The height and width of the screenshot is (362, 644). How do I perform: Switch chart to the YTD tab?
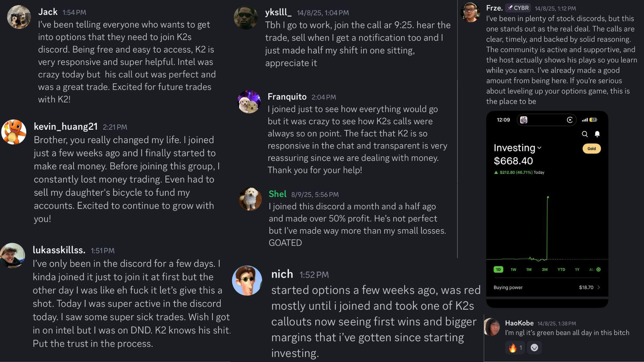pyautogui.click(x=561, y=269)
